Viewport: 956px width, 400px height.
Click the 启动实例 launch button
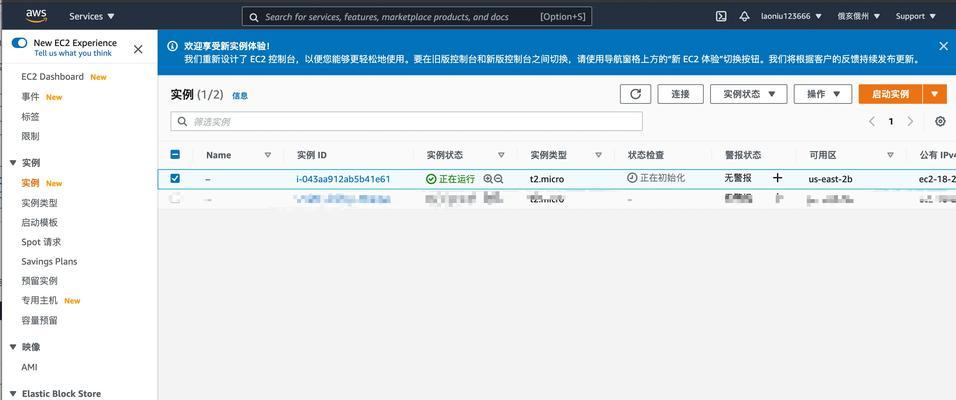(890, 94)
